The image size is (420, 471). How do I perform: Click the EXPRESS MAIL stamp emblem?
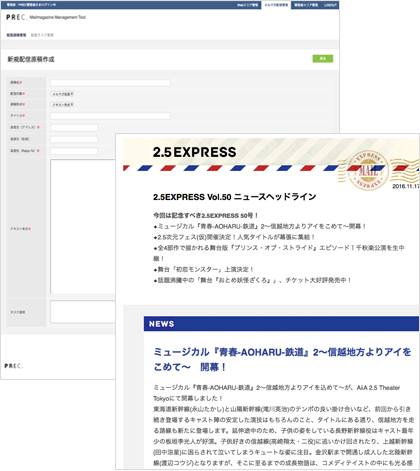click(x=368, y=170)
